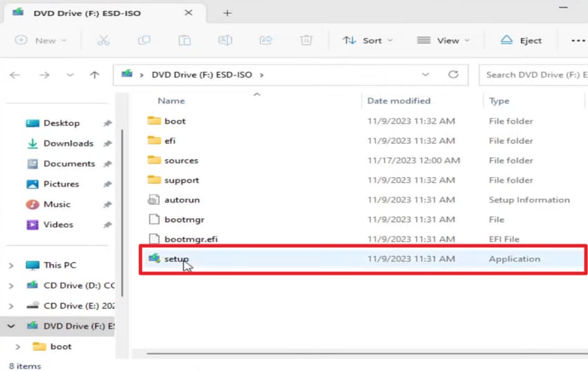
Task: Expand the This PC tree node
Action: point(11,266)
